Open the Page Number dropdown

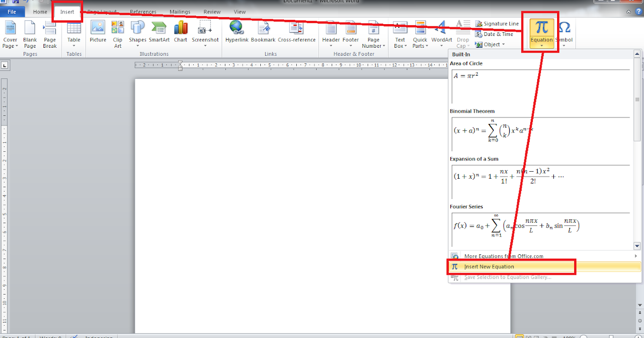pyautogui.click(x=374, y=36)
